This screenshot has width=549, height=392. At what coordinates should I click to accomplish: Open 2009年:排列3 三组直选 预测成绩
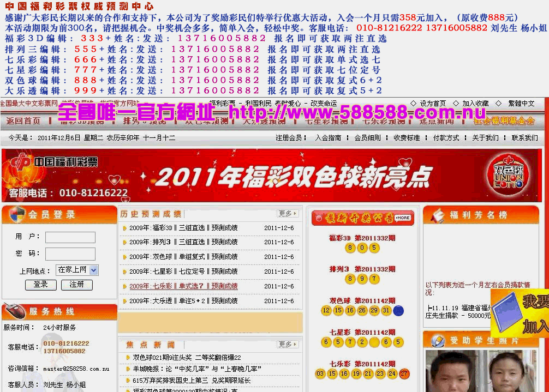coord(183,242)
